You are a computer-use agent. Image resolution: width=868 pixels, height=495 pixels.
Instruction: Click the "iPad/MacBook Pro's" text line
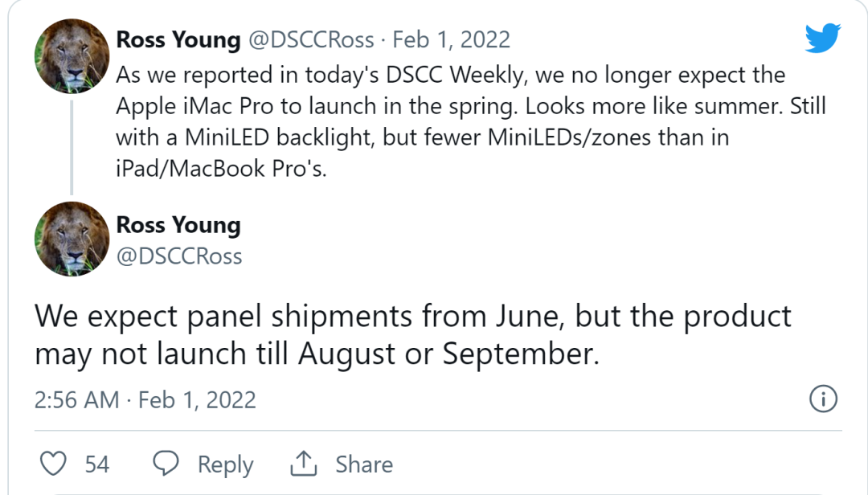[x=221, y=169]
